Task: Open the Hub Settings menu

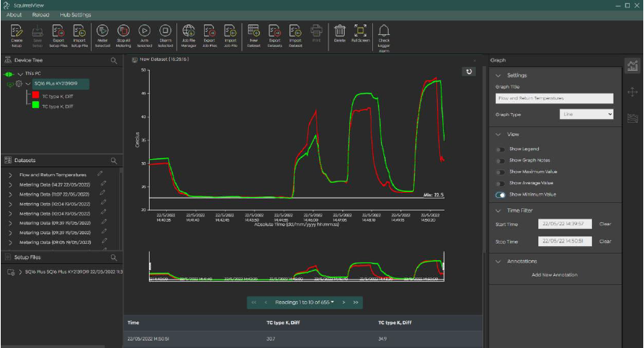Action: click(x=76, y=14)
